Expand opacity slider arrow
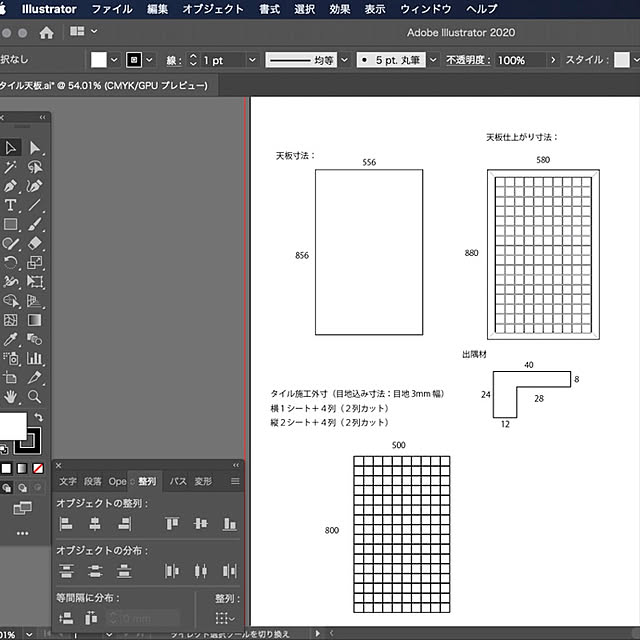This screenshot has height=640, width=640. (x=553, y=60)
